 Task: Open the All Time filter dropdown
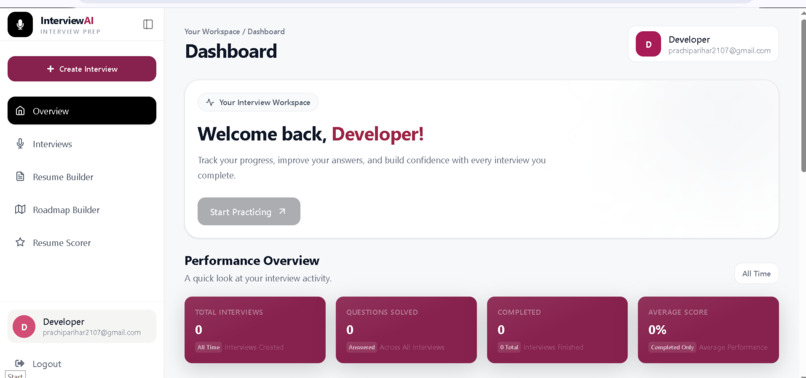tap(756, 274)
